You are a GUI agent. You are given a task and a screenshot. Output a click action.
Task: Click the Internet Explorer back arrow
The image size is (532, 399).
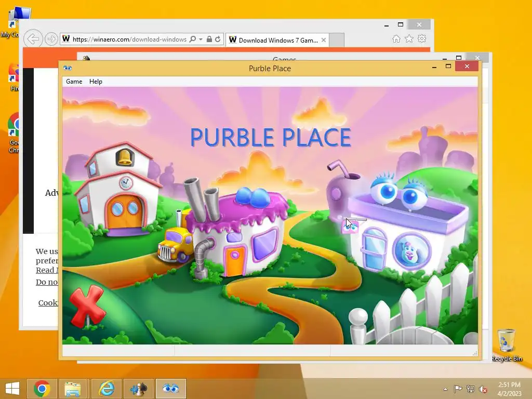click(33, 39)
